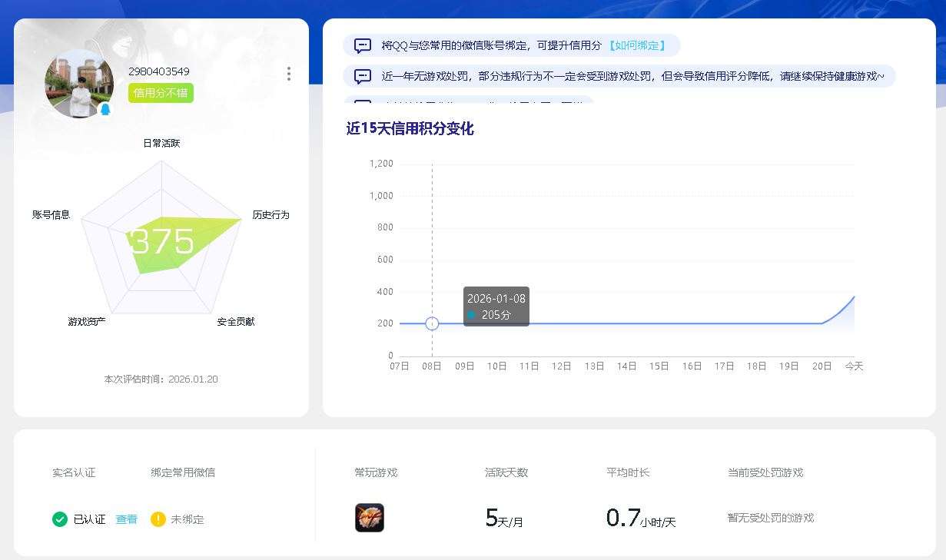The width and height of the screenshot is (946, 560).
Task: Click the 常玩游戏 label
Action: click(x=377, y=472)
